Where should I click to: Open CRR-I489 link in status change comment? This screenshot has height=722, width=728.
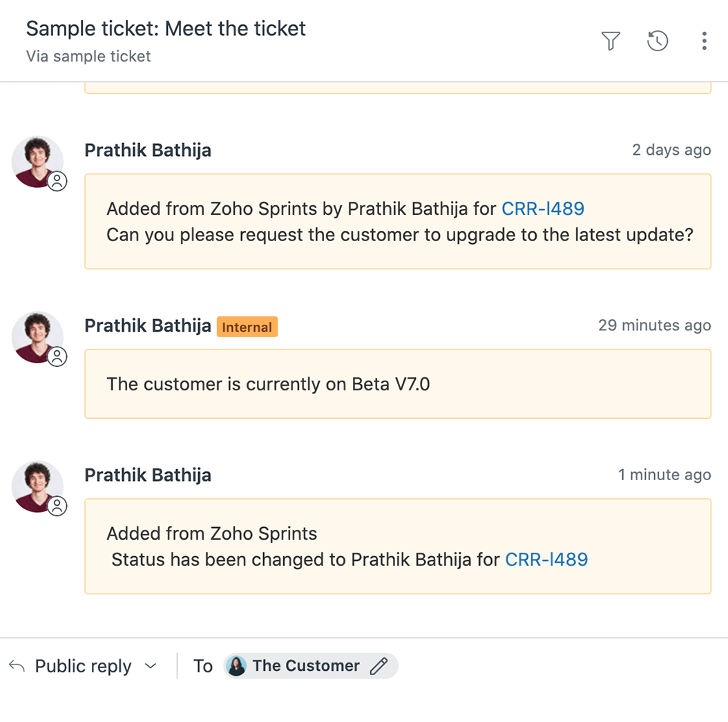(x=546, y=560)
